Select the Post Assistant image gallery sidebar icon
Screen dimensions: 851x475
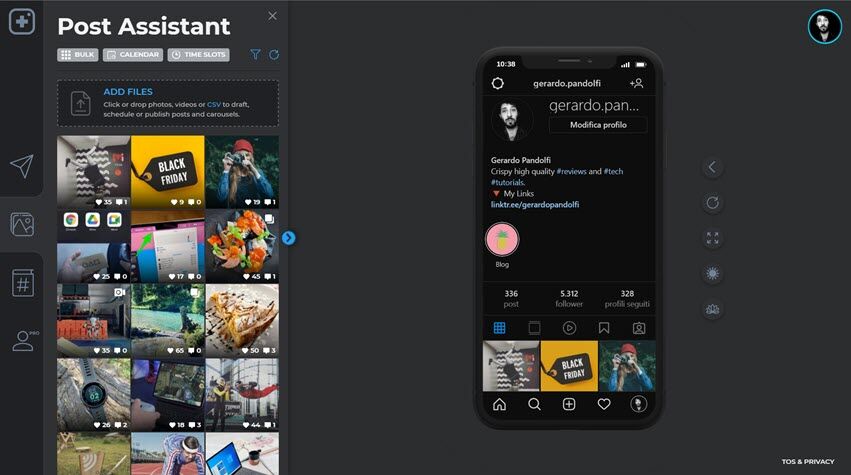tap(22, 224)
